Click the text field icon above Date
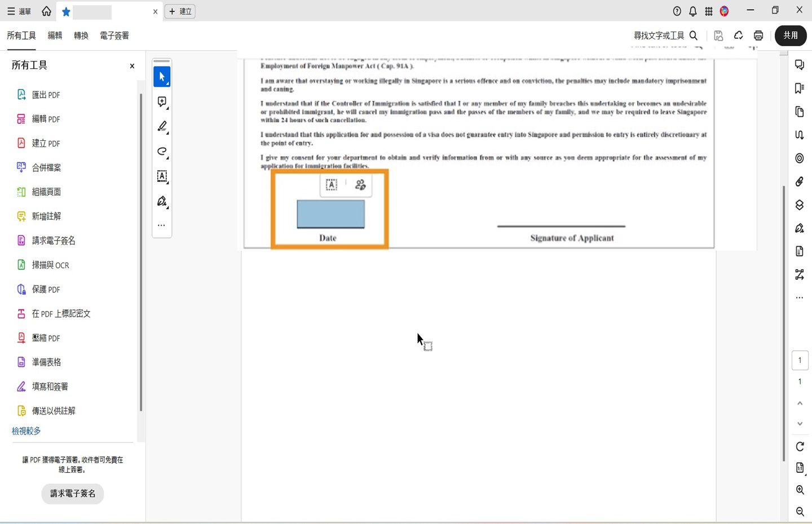The image size is (812, 524). (332, 185)
